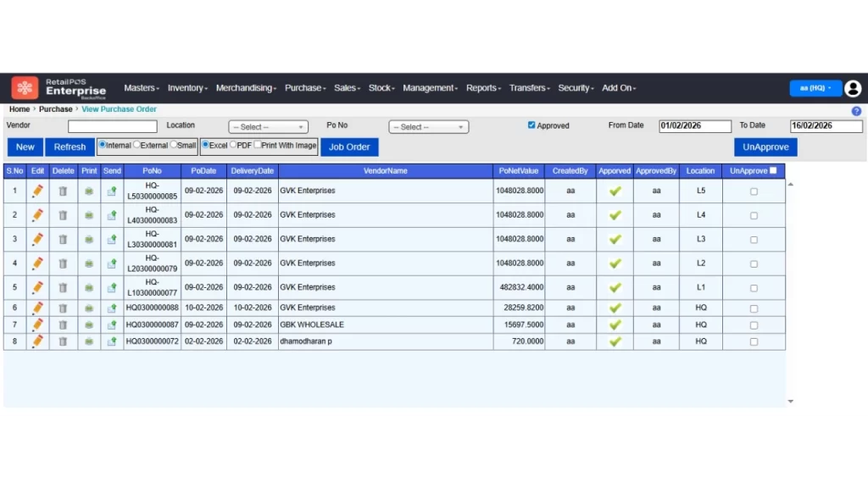Image resolution: width=868 pixels, height=488 pixels.
Task: Open the Reports menu
Action: [483, 88]
